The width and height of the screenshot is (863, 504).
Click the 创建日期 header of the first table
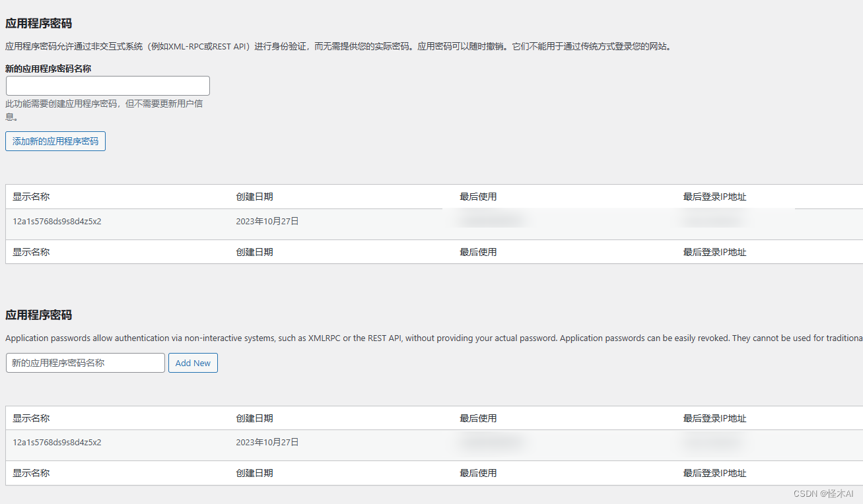click(254, 197)
